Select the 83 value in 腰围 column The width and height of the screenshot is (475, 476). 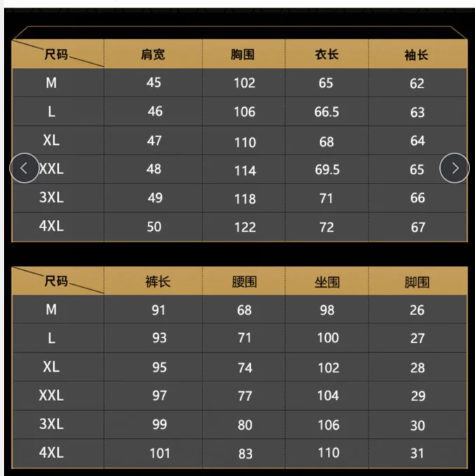[x=245, y=454]
